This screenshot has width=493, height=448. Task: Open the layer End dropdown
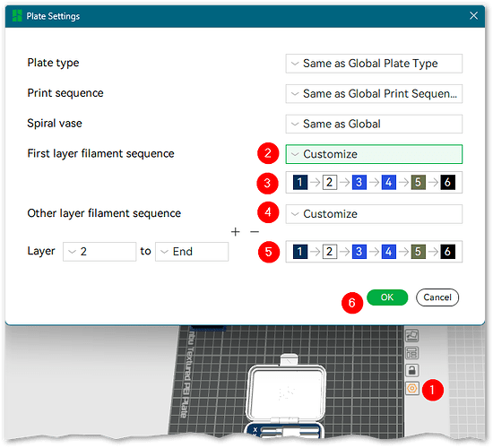tap(192, 252)
